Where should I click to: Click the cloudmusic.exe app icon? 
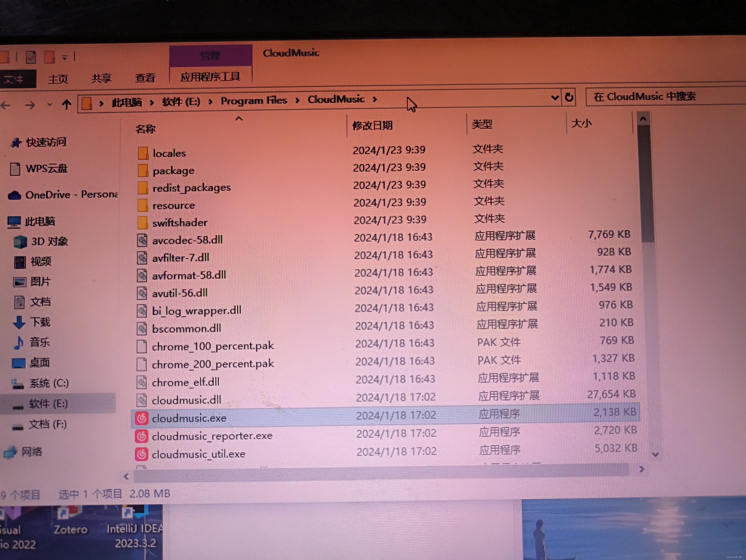(142, 418)
